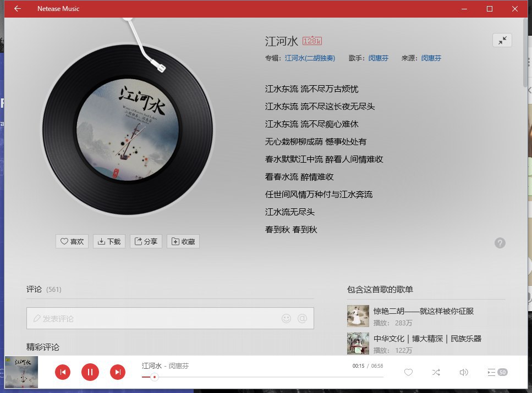Maximize the Netease Music window
Viewport: 532px width, 393px height.
[490, 9]
